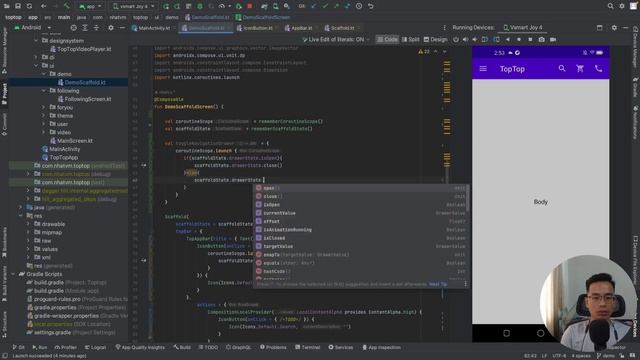Image resolution: width=640 pixels, height=360 pixels.
Task: Open the app run configuration dropdown
Action: 91,6
